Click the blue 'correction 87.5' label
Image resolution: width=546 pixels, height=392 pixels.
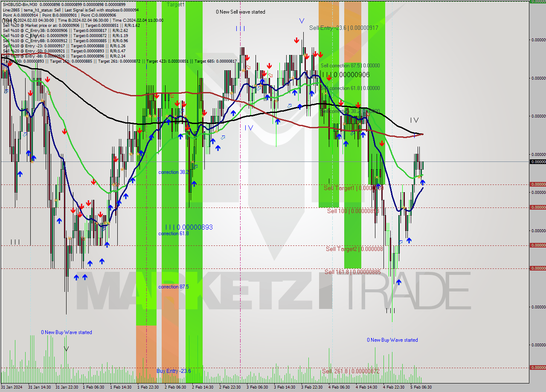(174, 287)
